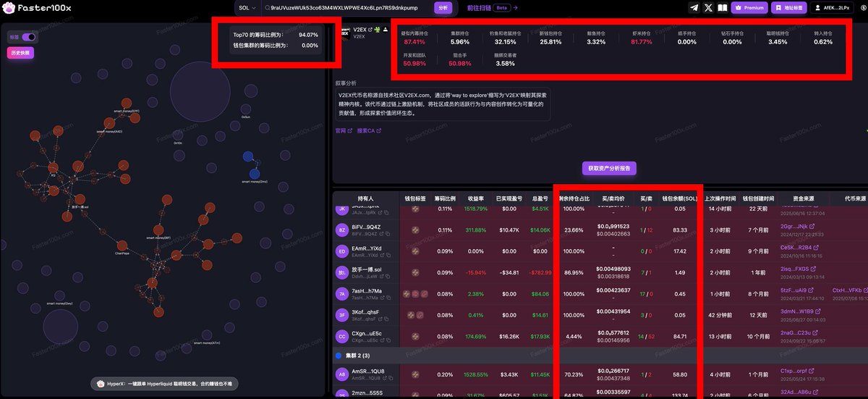Open the Telegram icon in the header

[x=694, y=7]
